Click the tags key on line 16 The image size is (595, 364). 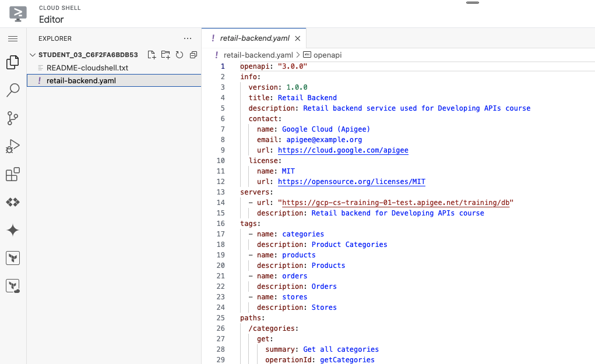(x=249, y=224)
